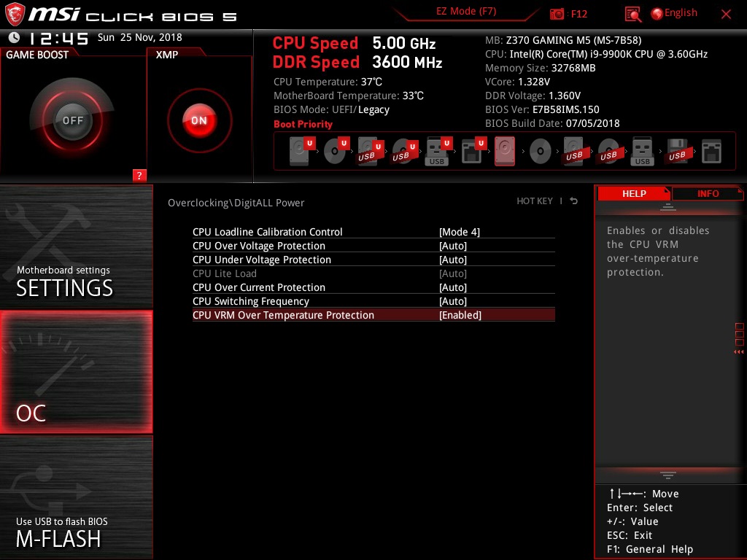Select the legacy USB hard disk boot device
Screen dimensions: 747x560
574,150
